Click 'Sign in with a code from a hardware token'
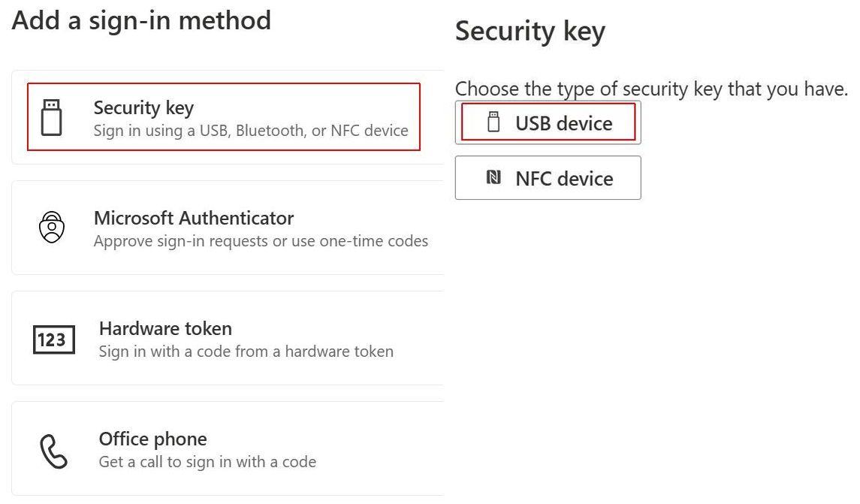 point(246,352)
